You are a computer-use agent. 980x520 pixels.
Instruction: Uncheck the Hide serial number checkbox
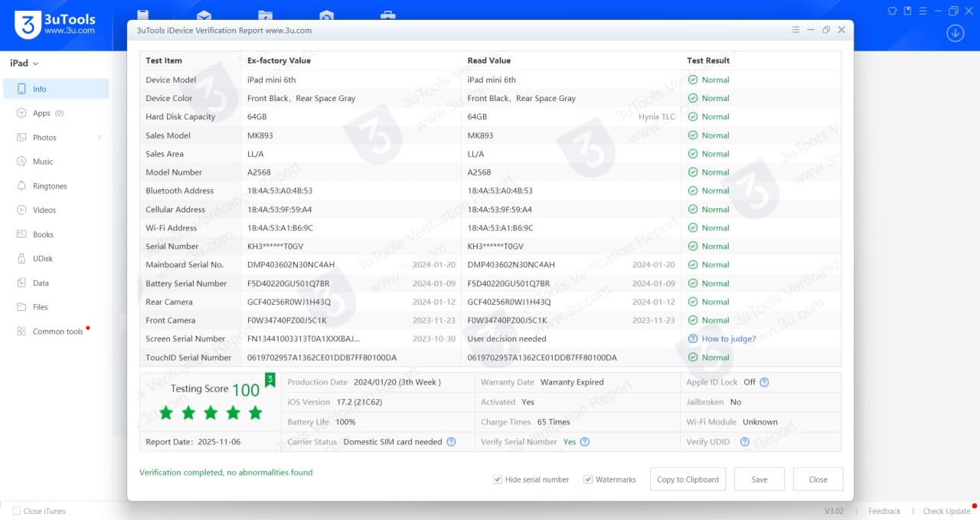pyautogui.click(x=498, y=479)
